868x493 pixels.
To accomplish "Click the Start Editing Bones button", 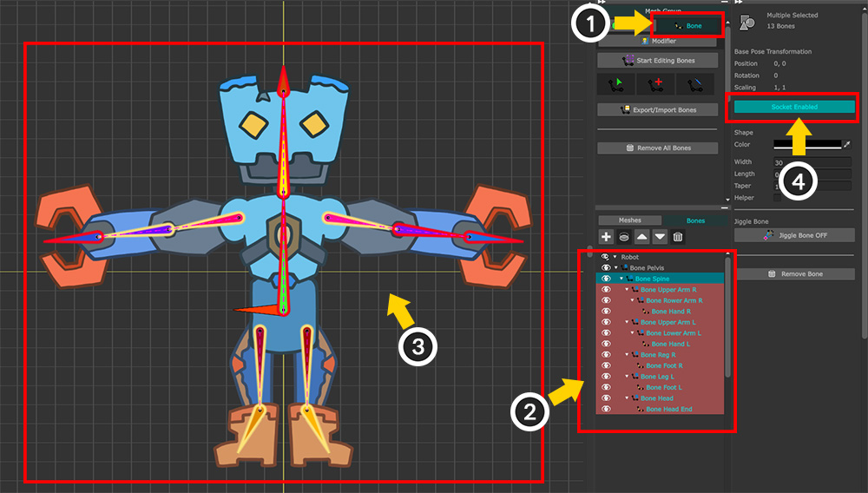I will pos(657,60).
